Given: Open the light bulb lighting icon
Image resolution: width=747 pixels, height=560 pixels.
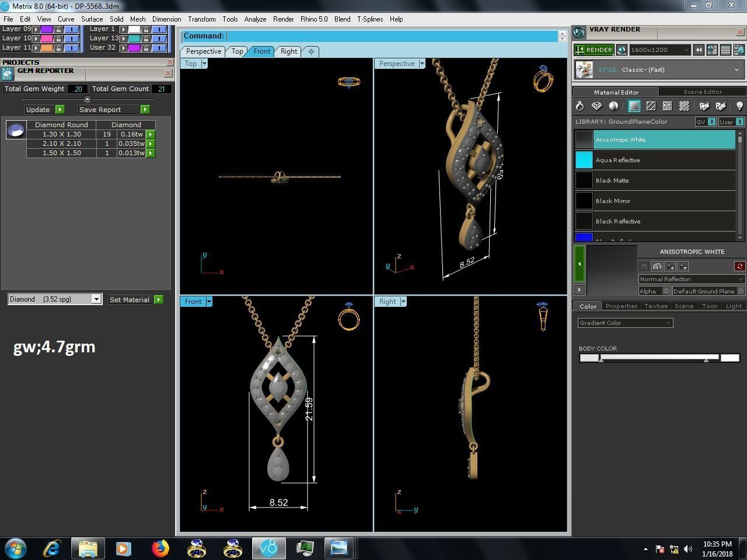Looking at the screenshot, I should 739,106.
